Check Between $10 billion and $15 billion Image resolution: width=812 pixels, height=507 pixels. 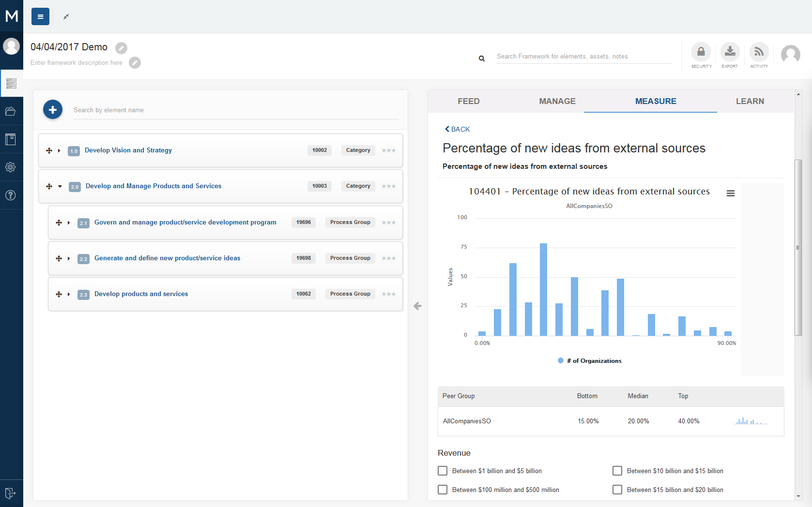617,471
